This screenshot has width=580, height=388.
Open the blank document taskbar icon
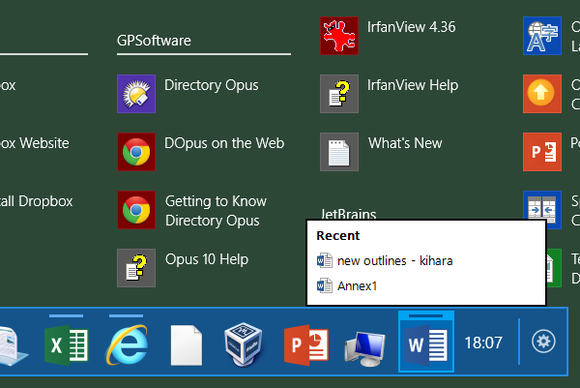click(186, 345)
